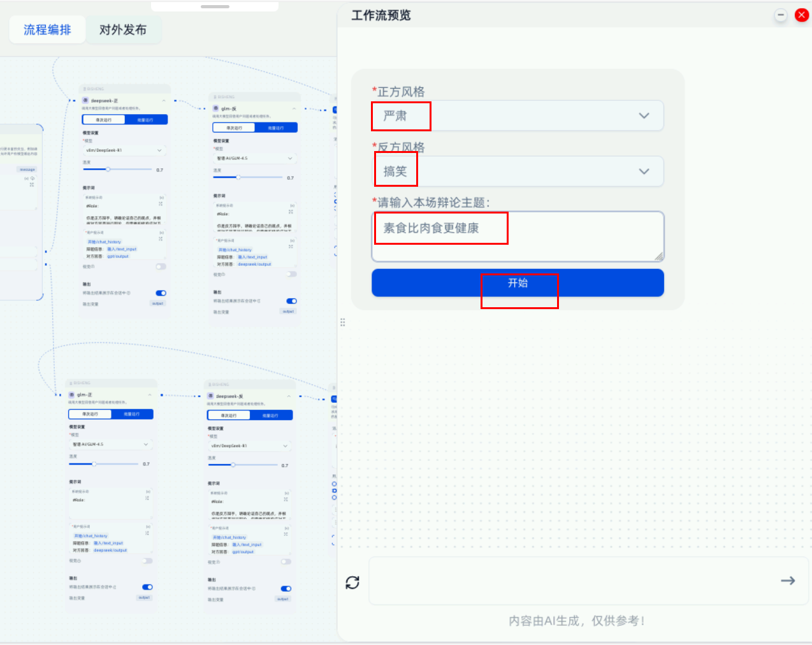
Task: Open model dropdown in deepseek-反 node
Action: tap(250, 446)
